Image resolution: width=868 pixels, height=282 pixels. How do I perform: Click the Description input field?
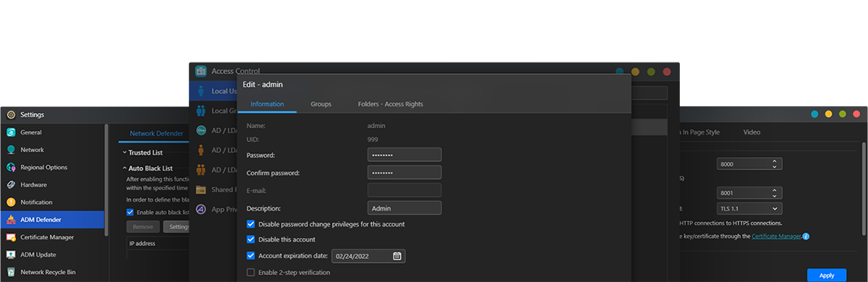click(x=404, y=208)
